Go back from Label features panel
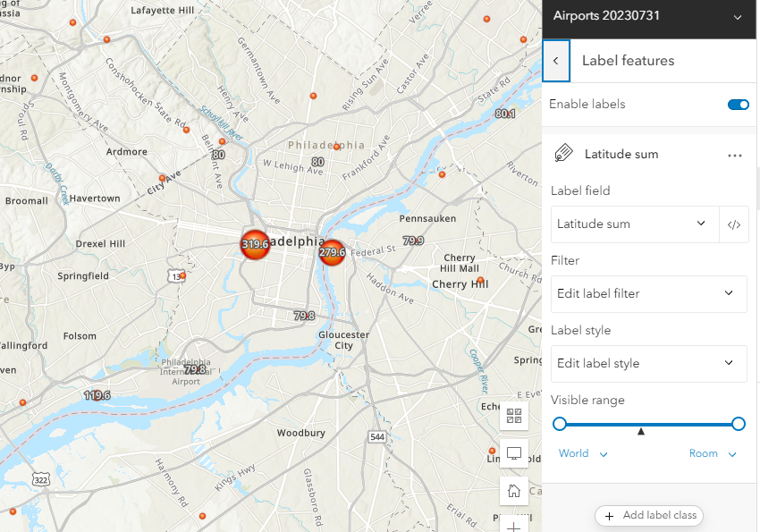 556,61
